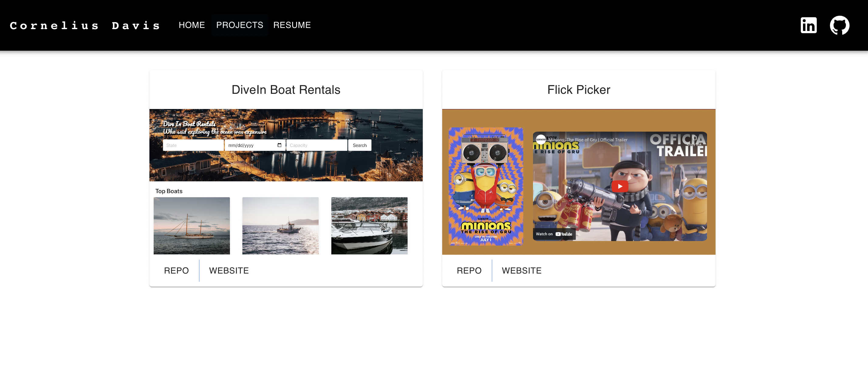This screenshot has height=371, width=868.
Task: Click the sailboat thumbnail under Top Boats
Action: (192, 226)
